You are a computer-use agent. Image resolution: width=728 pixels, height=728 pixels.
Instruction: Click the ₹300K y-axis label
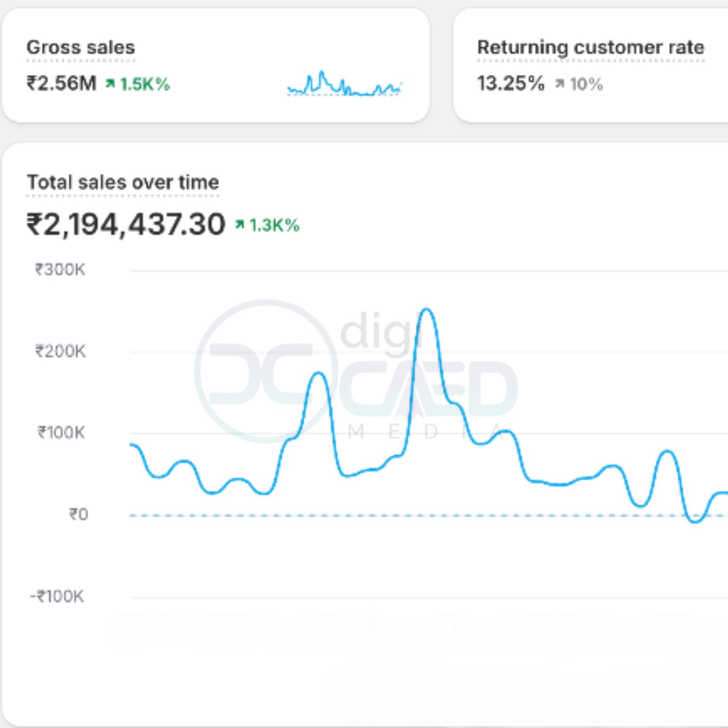coord(60,270)
